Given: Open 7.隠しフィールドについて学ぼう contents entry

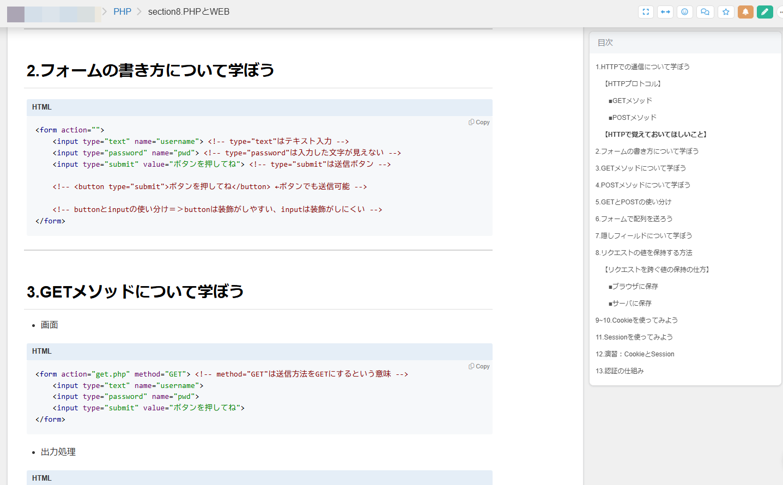Looking at the screenshot, I should [x=644, y=236].
